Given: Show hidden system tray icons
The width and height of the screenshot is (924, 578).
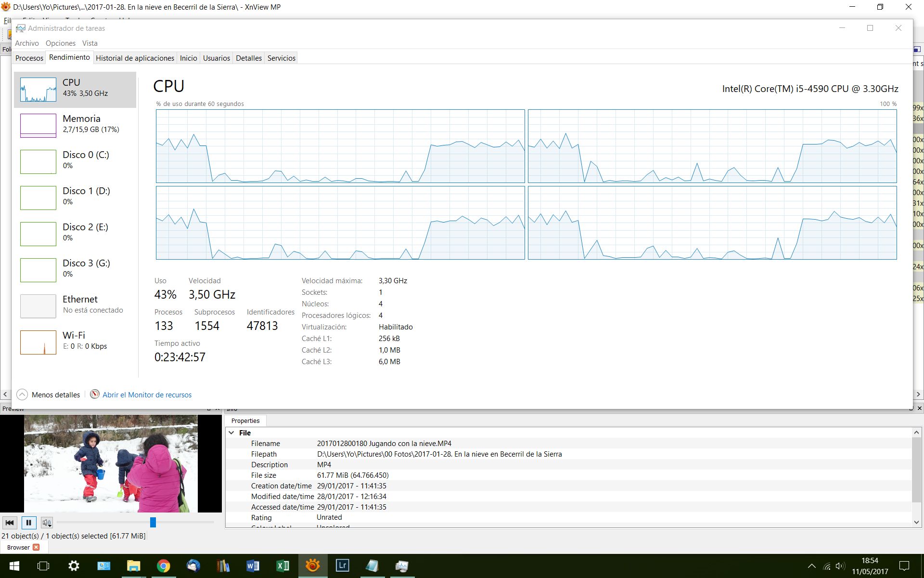Looking at the screenshot, I should point(811,566).
